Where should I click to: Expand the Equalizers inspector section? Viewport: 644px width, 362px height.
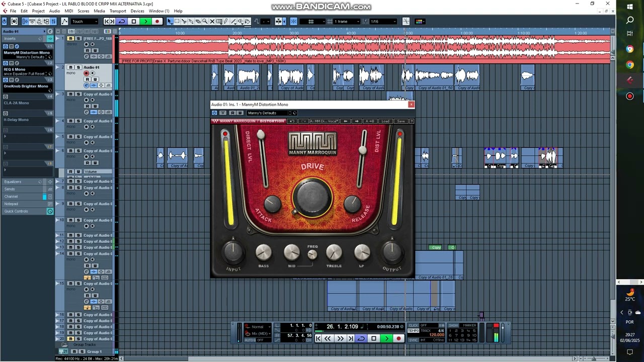[x=28, y=182]
